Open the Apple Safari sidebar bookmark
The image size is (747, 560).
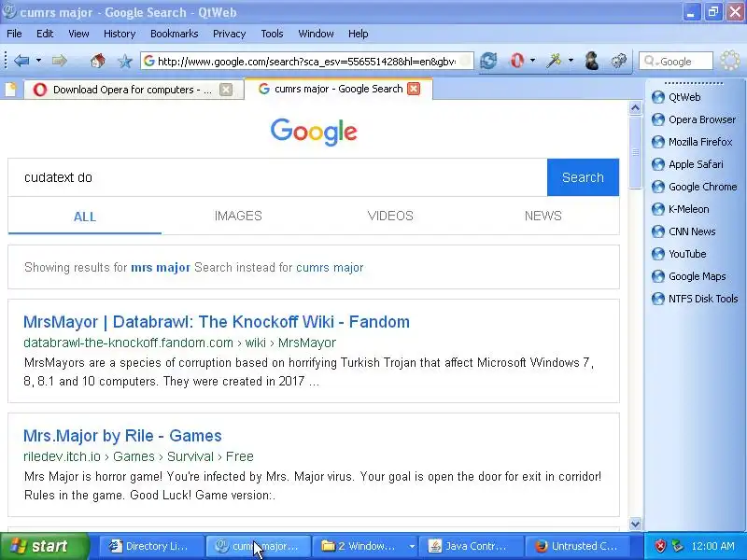(687, 164)
